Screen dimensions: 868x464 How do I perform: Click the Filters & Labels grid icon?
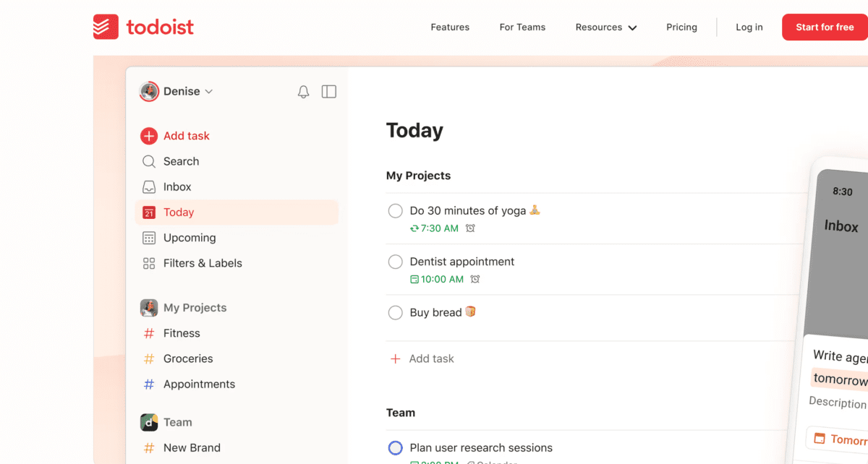pos(149,263)
